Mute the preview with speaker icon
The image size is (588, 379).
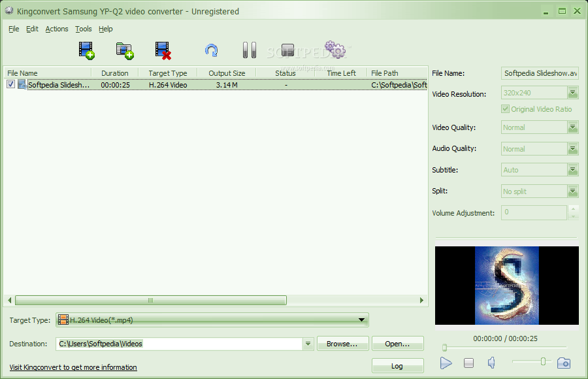point(491,363)
